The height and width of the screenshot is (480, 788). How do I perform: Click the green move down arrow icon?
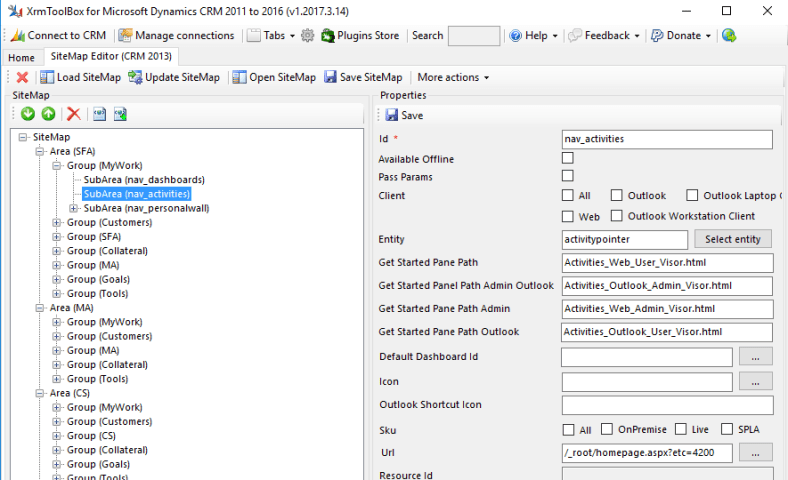pyautogui.click(x=28, y=114)
